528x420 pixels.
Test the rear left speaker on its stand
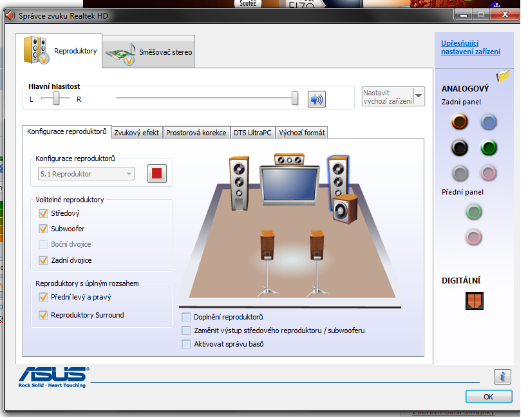point(267,263)
